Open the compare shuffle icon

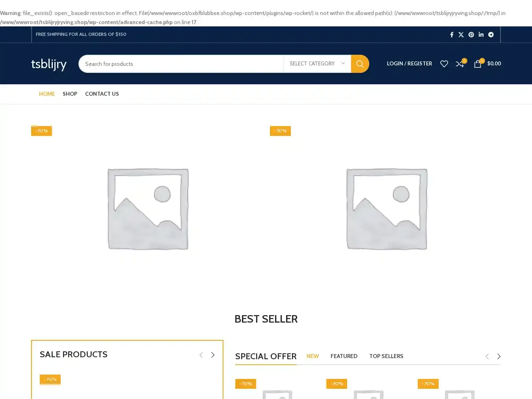(460, 64)
